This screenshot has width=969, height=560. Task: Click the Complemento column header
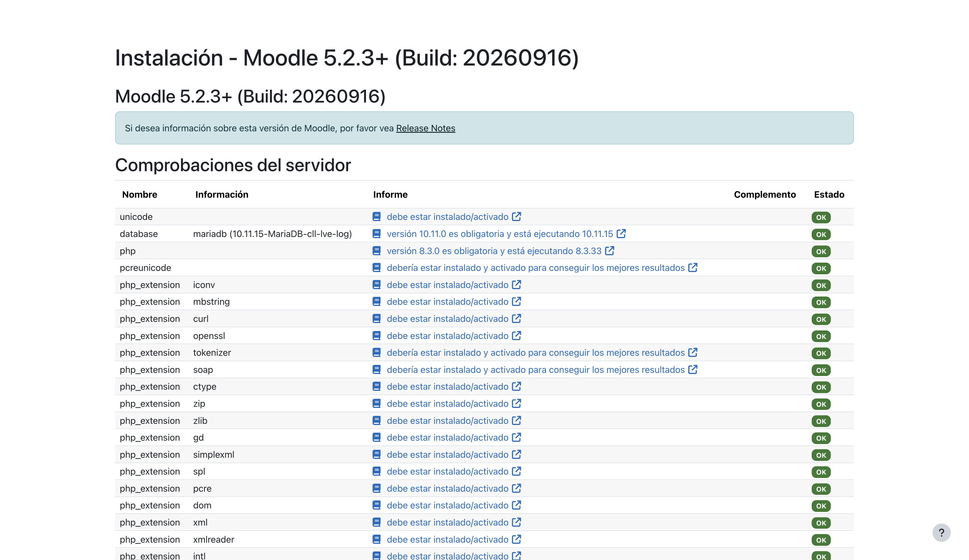764,195
